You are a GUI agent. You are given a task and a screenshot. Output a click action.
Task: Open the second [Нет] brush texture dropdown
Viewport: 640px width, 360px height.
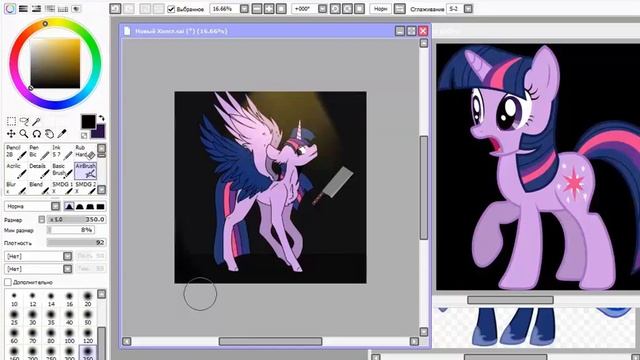(x=67, y=269)
